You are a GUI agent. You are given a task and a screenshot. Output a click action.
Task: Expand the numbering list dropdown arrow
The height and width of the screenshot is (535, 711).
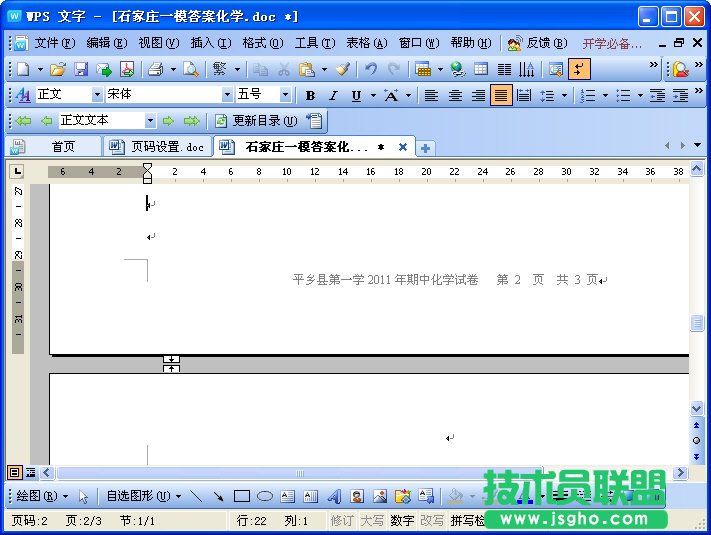(x=605, y=96)
